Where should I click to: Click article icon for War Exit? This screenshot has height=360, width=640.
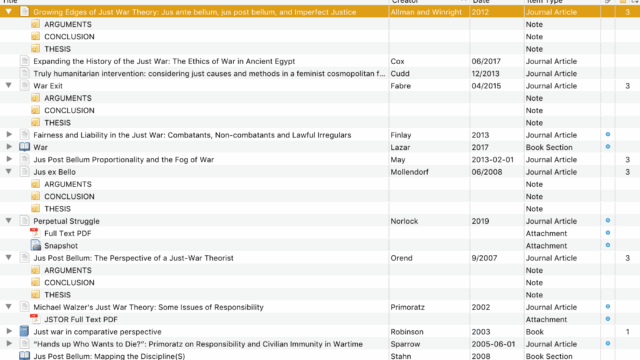tap(24, 86)
